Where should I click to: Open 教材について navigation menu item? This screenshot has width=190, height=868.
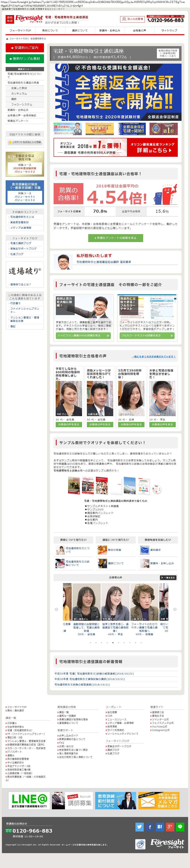click(x=50, y=30)
